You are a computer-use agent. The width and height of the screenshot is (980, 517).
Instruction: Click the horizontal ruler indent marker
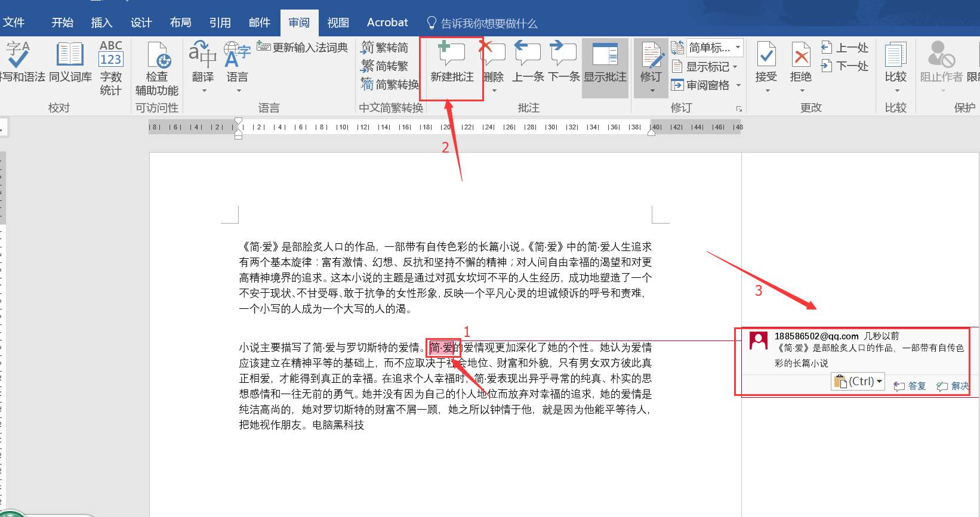pos(238,128)
